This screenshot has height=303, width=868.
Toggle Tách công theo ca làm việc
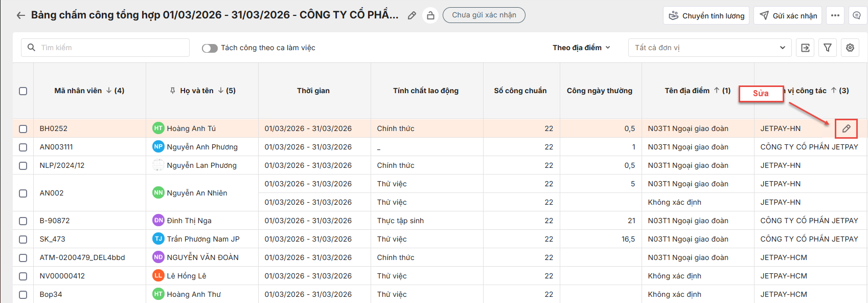coord(210,48)
